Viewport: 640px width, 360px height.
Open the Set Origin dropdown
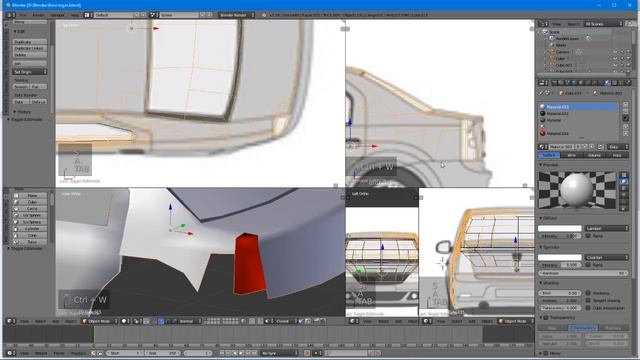pos(30,72)
